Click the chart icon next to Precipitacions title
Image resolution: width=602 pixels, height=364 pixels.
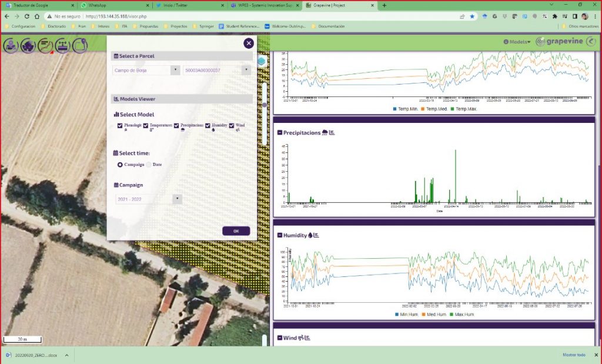coord(332,133)
